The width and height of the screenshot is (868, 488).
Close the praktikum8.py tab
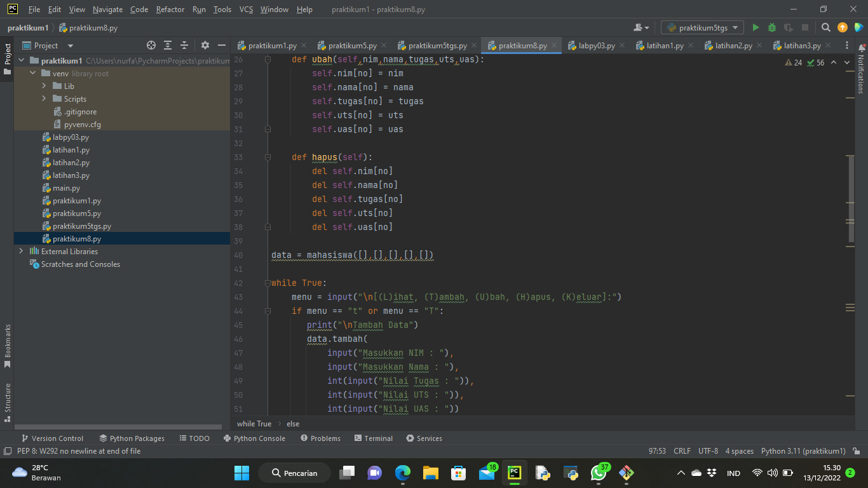[x=554, y=46]
